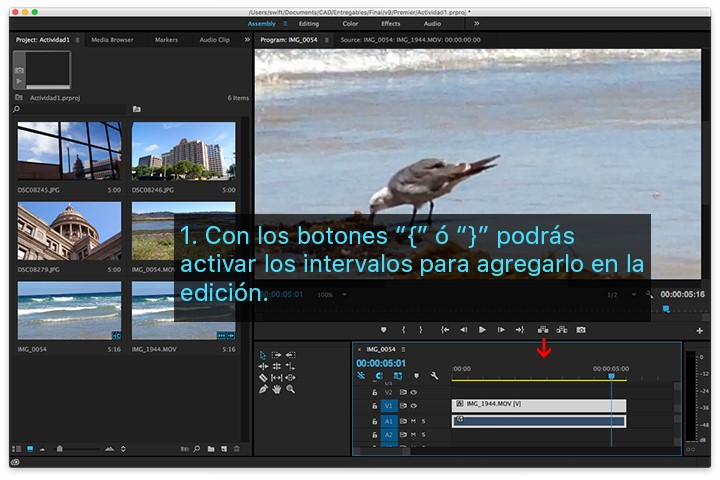Image resolution: width=720 pixels, height=480 pixels.
Task: Switch Project panel to icon view
Action: click(x=30, y=449)
